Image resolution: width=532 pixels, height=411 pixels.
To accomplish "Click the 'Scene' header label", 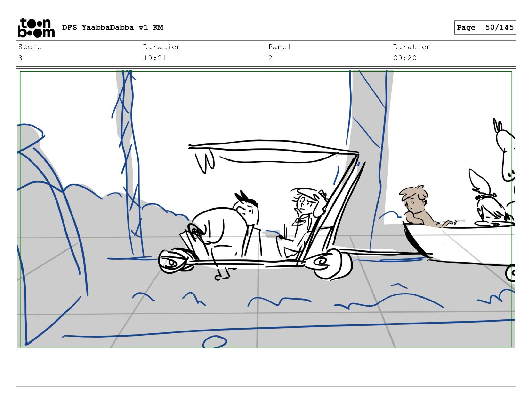I will point(30,47).
